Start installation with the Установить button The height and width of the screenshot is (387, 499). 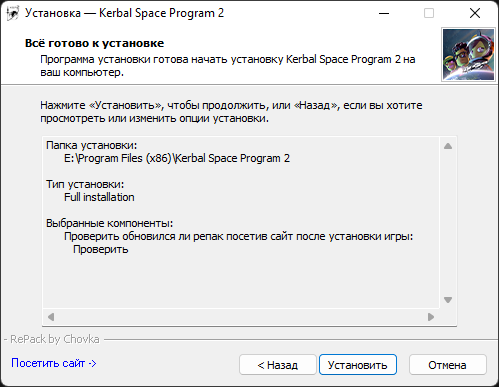click(x=358, y=365)
